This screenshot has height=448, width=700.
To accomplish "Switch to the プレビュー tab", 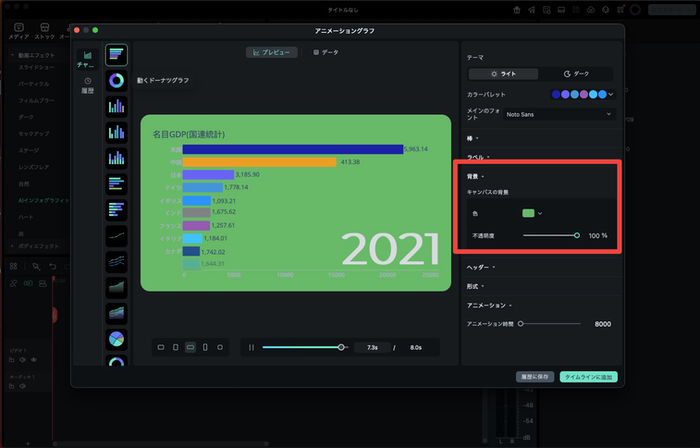I will coord(271,52).
